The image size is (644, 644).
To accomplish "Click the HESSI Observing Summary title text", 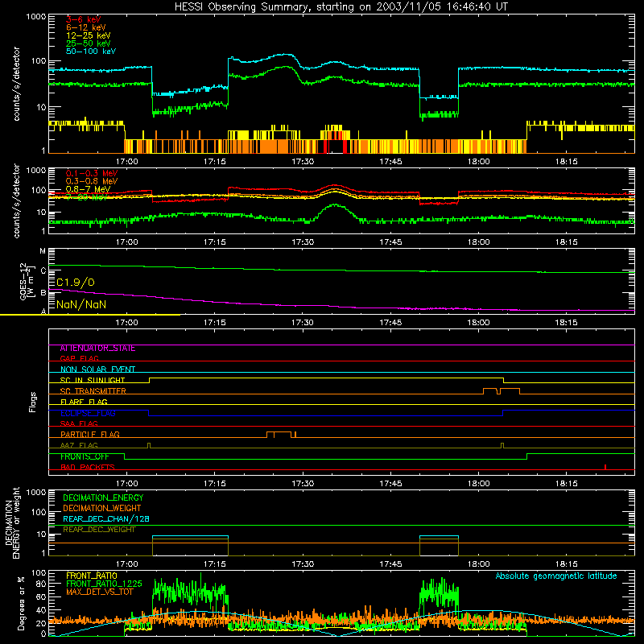I will pyautogui.click(x=341, y=7).
